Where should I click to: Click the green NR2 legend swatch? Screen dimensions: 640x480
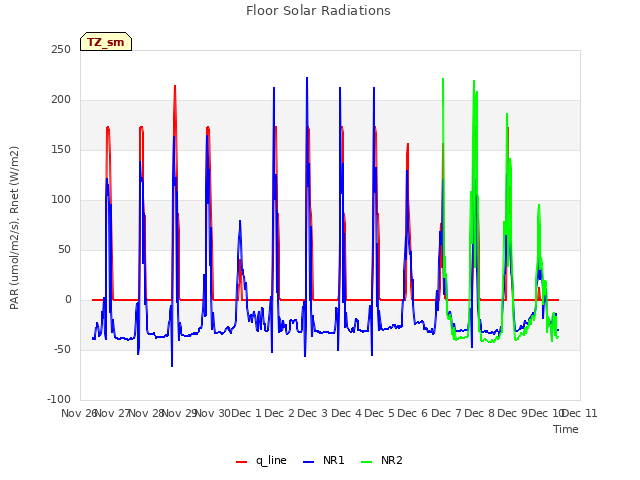(367, 462)
